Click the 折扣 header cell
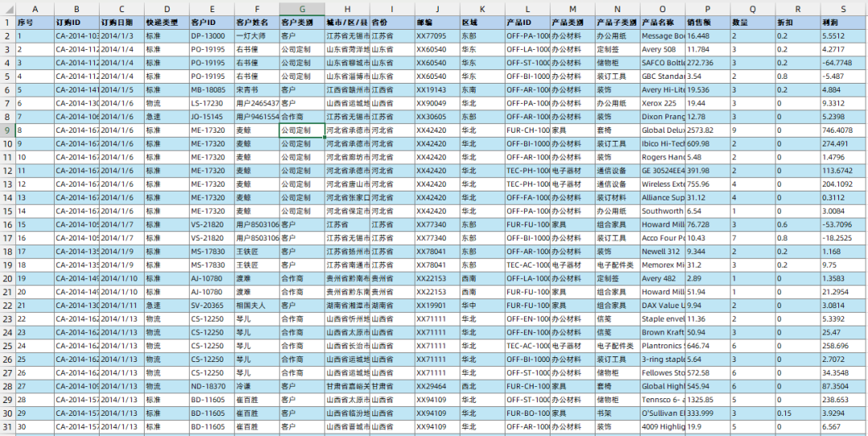Image resolution: width=868 pixels, height=436 pixels. [798, 23]
